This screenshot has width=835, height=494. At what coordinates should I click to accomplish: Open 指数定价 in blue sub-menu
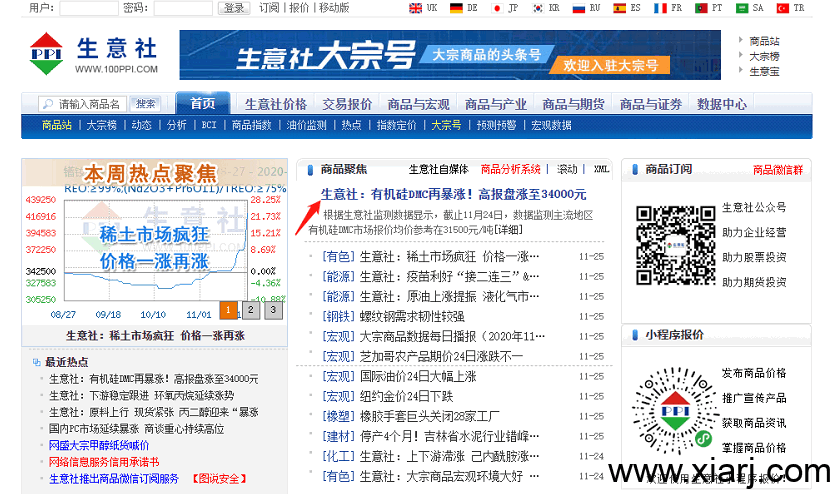tap(396, 125)
